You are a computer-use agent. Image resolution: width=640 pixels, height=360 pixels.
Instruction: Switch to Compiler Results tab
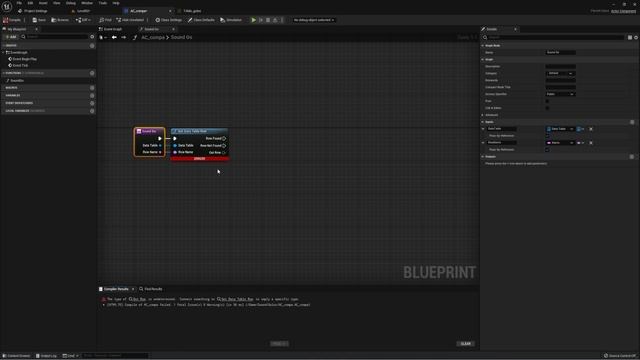point(116,289)
